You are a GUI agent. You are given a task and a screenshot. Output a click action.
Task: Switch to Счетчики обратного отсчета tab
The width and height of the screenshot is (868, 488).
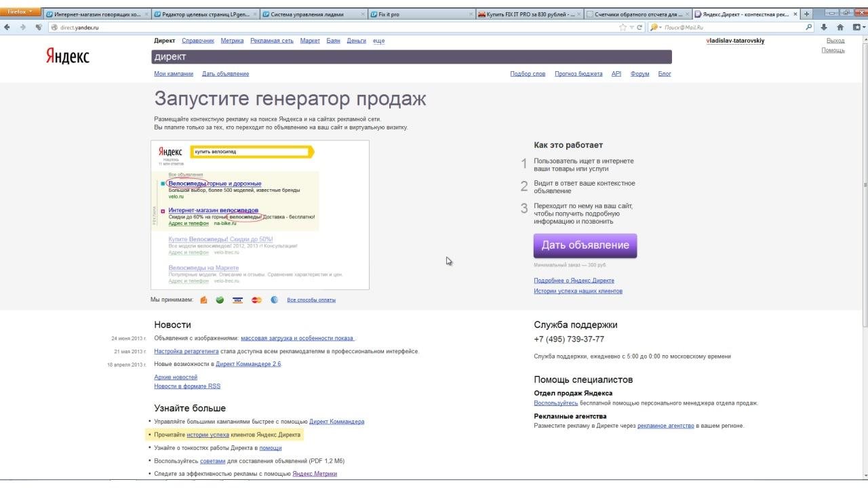638,14
